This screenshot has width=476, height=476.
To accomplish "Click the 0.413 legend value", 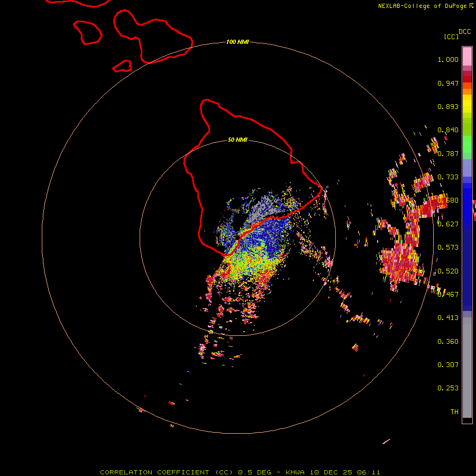I will click(x=448, y=318).
